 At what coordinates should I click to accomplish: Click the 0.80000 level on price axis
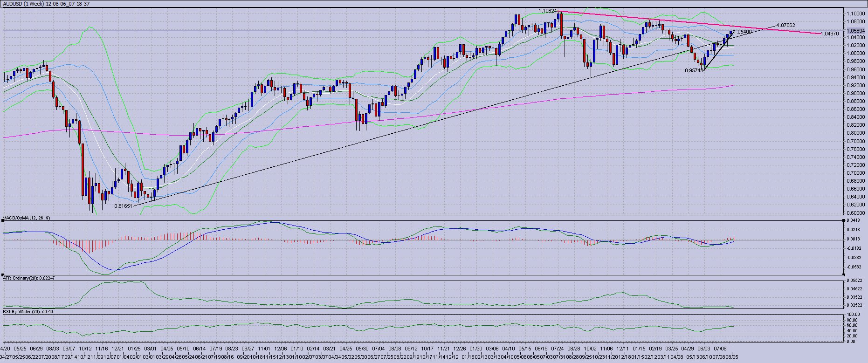(855, 133)
